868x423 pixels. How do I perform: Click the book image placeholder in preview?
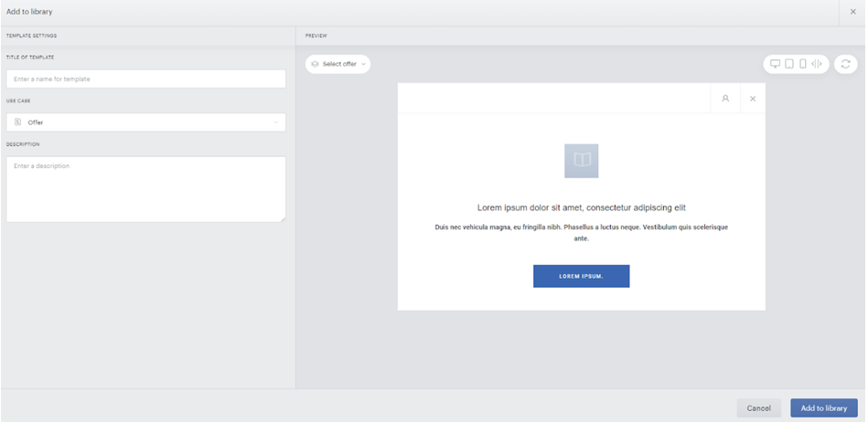(x=581, y=161)
